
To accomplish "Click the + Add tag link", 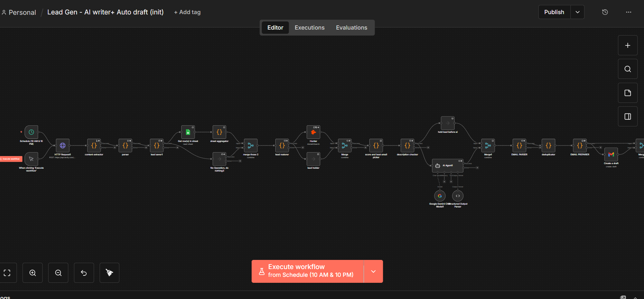I will pyautogui.click(x=187, y=12).
